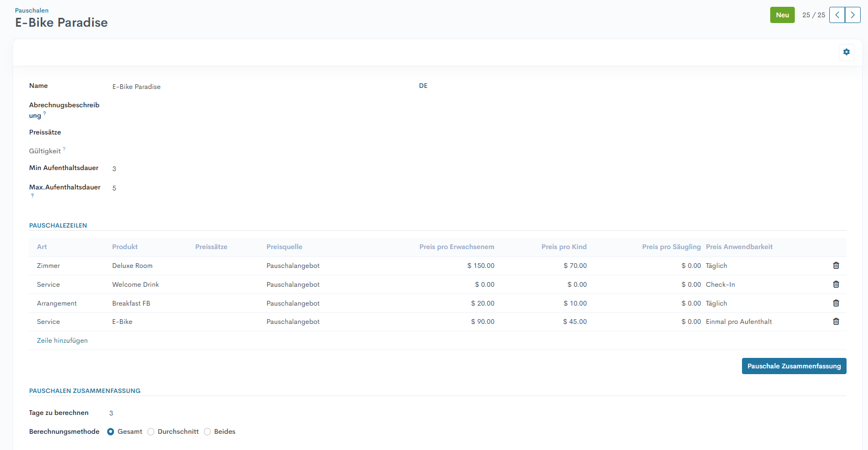Open the gear settings menu
Viewport: 868px width, 450px height.
(x=846, y=52)
